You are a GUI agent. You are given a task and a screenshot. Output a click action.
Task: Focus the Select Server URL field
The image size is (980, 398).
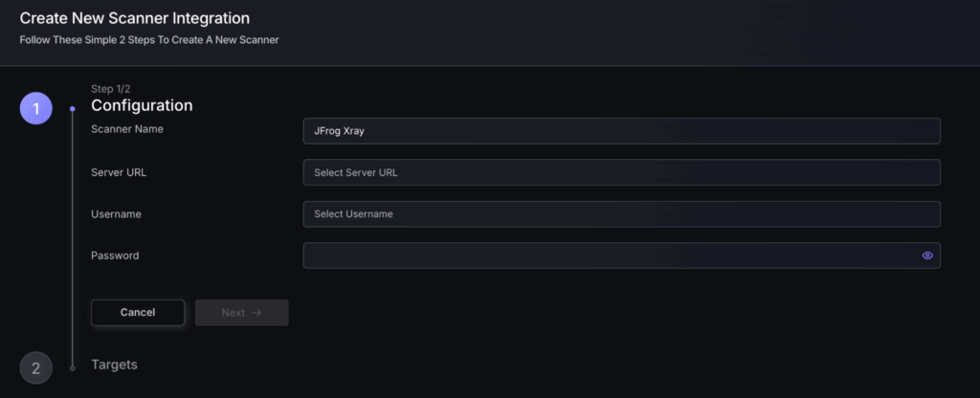[x=621, y=172]
